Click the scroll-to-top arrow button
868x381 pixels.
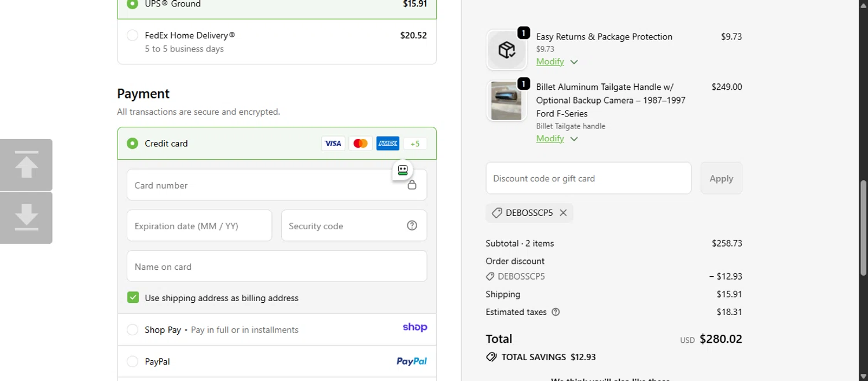[26, 165]
